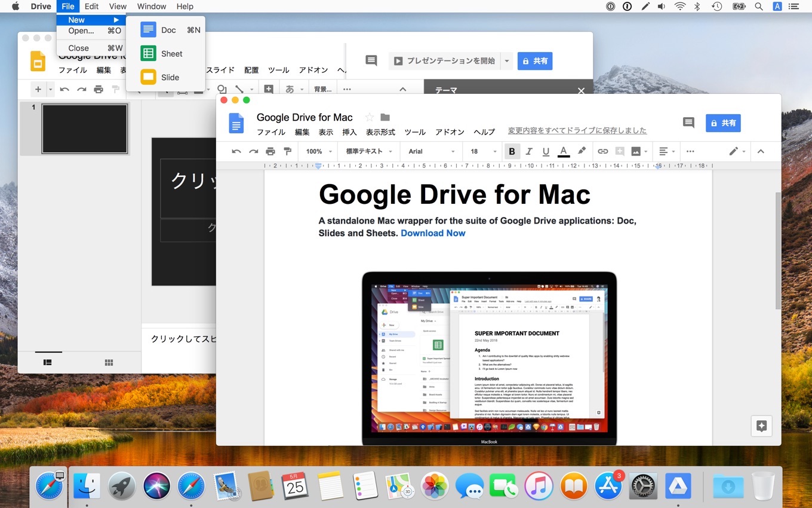
Task: Open comments in the Docs window
Action: point(688,123)
